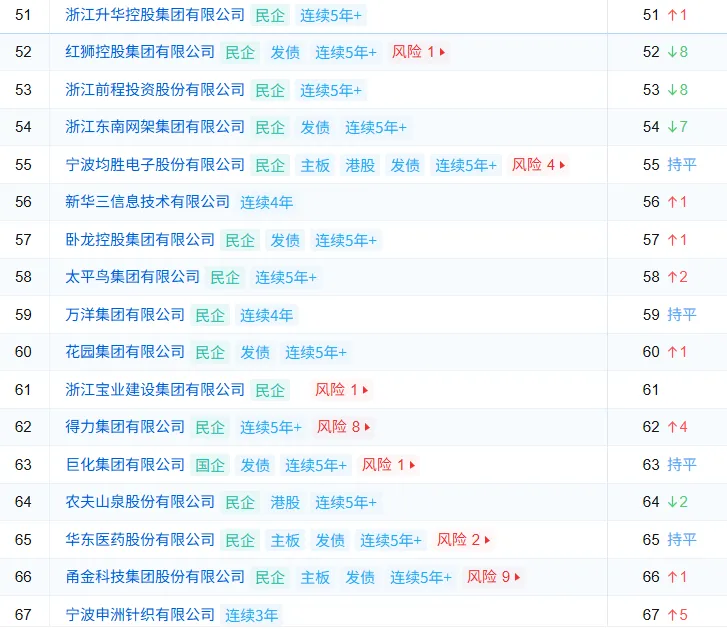This screenshot has width=727, height=629.
Task: Expand 风险 1 for 巨化集团
Action: (389, 464)
